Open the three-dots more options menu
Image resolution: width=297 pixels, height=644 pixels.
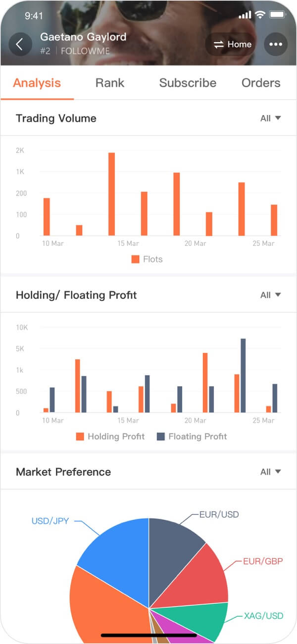click(275, 44)
